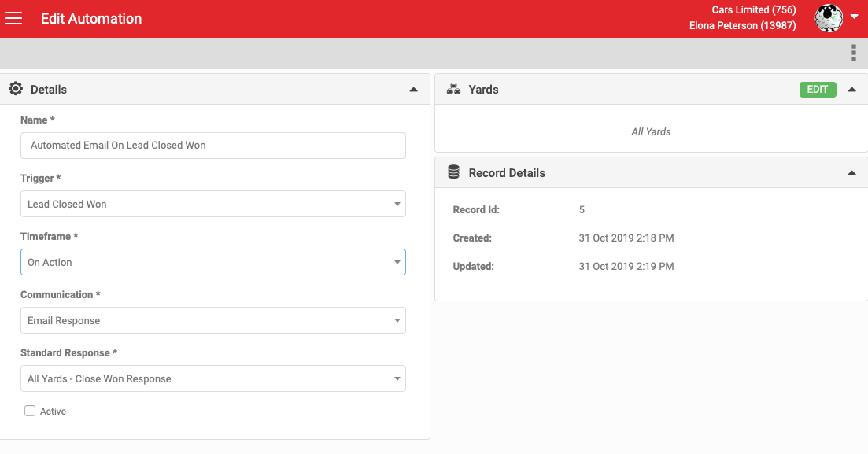Viewport: 868px width, 454px height.
Task: Open the Trigger dropdown
Action: coord(213,204)
